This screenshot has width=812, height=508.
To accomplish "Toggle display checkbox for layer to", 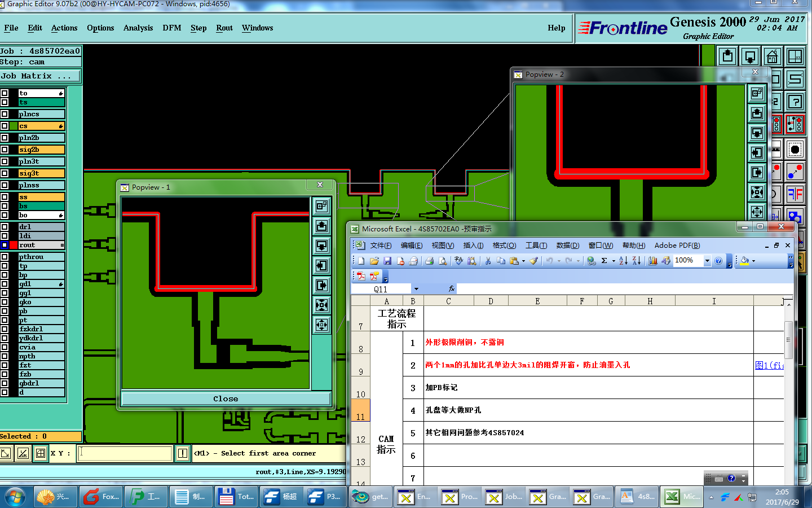I will pyautogui.click(x=5, y=93).
